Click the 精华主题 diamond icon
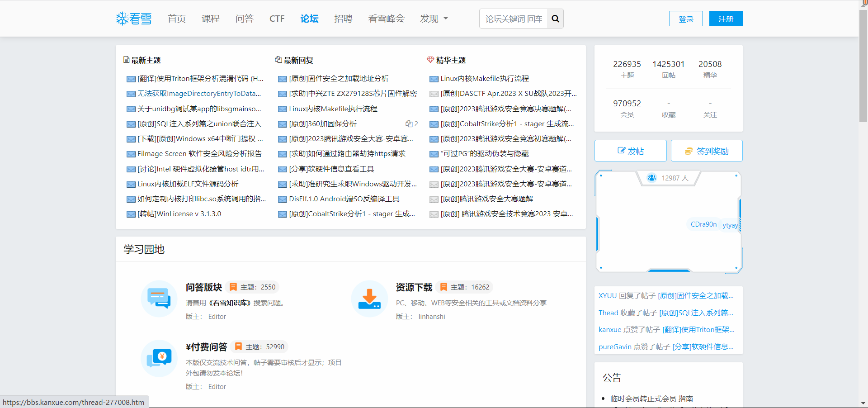868x408 pixels. (430, 60)
